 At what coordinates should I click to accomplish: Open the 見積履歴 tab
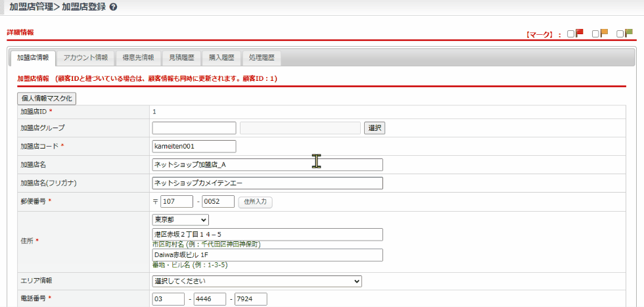point(181,58)
